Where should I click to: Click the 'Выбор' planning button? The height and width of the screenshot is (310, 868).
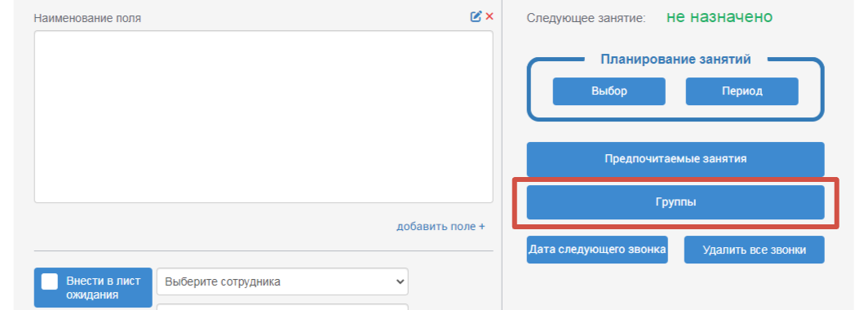click(x=609, y=91)
